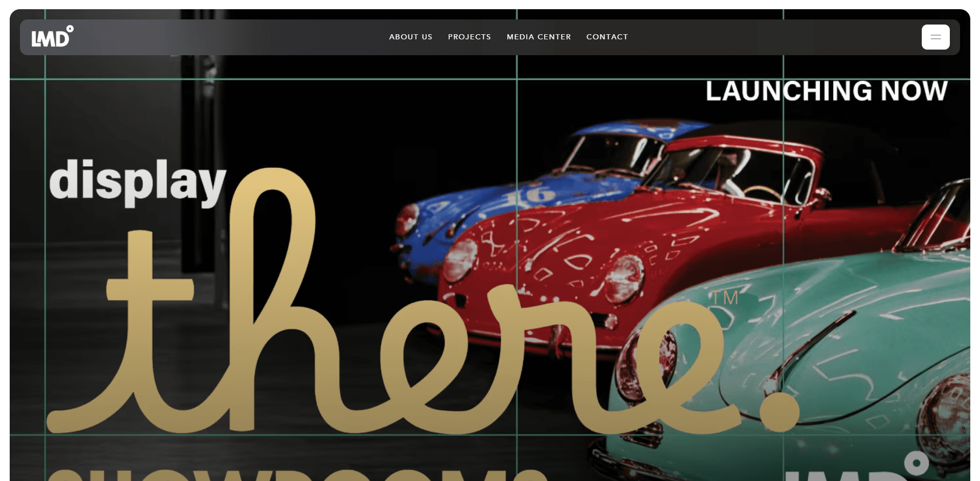
Task: Go to the About Us page
Action: coord(410,37)
